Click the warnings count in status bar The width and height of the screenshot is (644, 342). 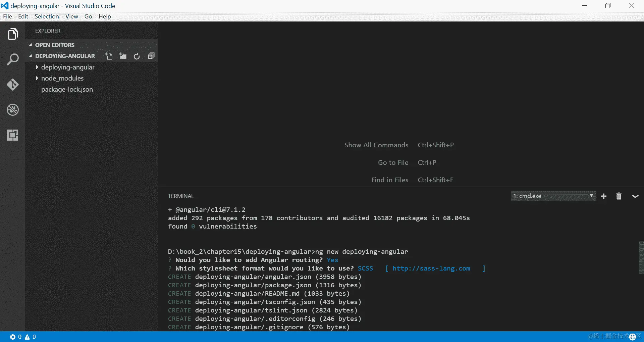30,337
